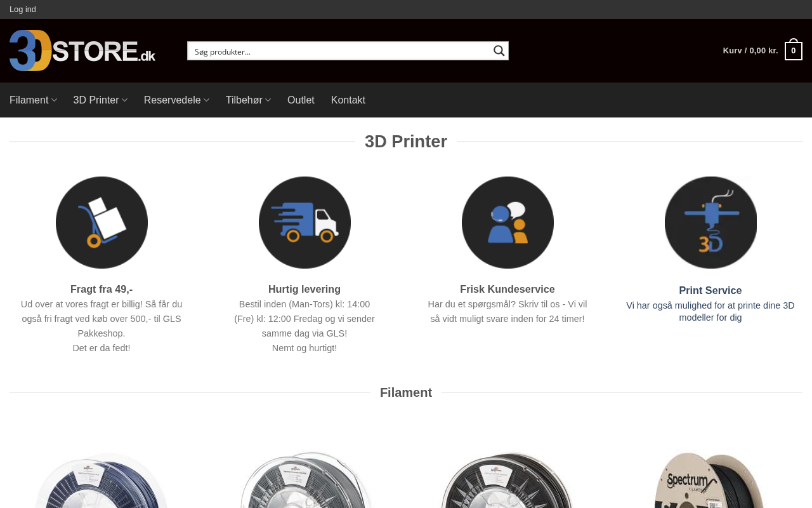Click the fast delivery truck icon
This screenshot has height=508, width=812.
point(304,222)
